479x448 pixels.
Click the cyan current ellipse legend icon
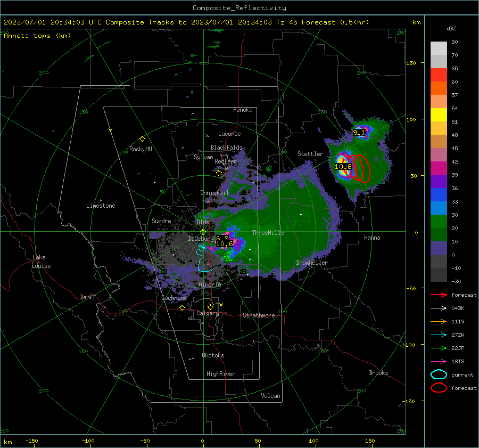click(439, 374)
